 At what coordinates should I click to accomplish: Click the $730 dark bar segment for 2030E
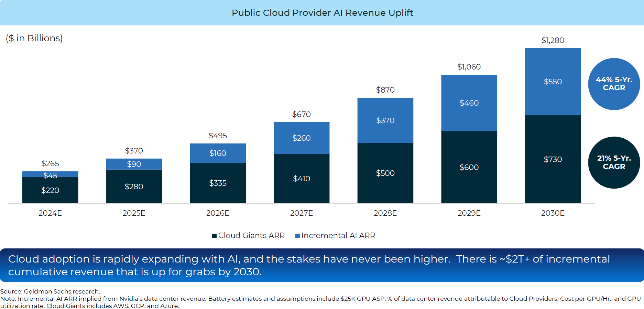coord(553,159)
